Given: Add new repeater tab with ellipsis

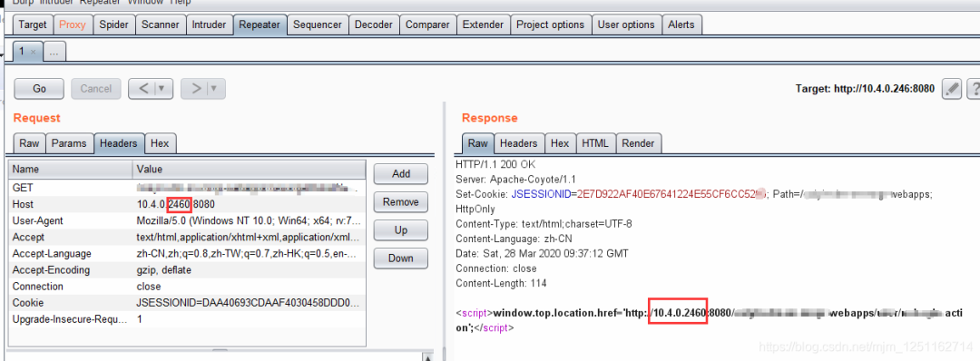Looking at the screenshot, I should pos(54,53).
